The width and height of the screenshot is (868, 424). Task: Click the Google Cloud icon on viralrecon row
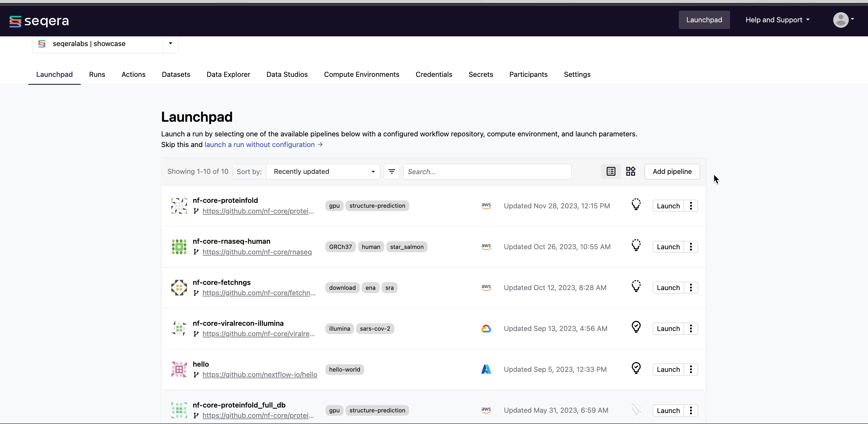[486, 328]
